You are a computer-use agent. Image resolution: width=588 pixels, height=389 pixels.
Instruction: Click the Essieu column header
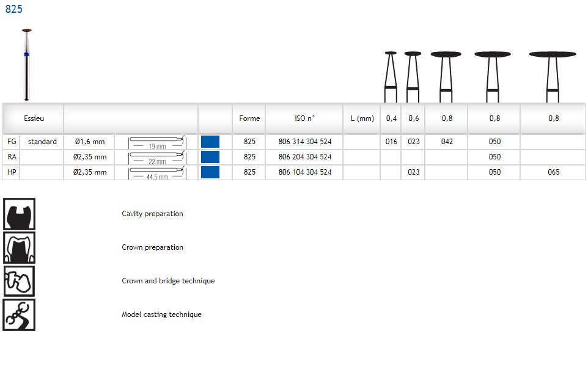[34, 118]
